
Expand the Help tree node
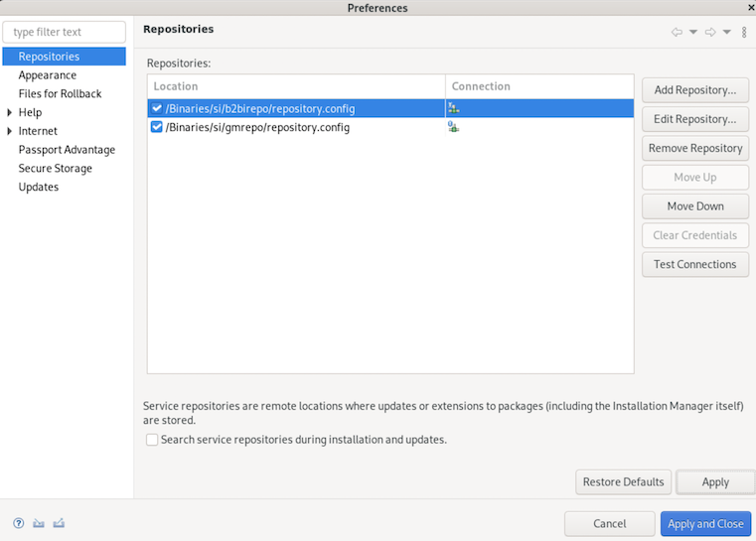coord(10,112)
